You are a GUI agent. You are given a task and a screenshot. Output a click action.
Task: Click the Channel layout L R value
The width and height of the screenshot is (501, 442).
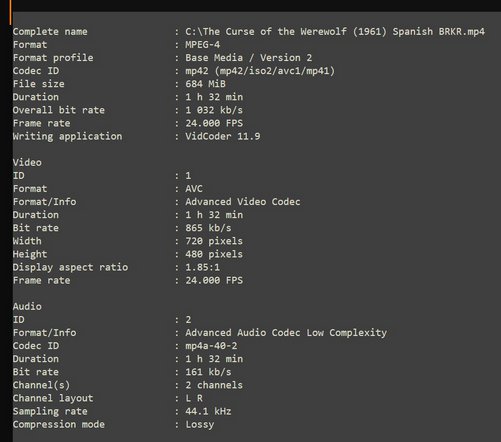tap(194, 398)
